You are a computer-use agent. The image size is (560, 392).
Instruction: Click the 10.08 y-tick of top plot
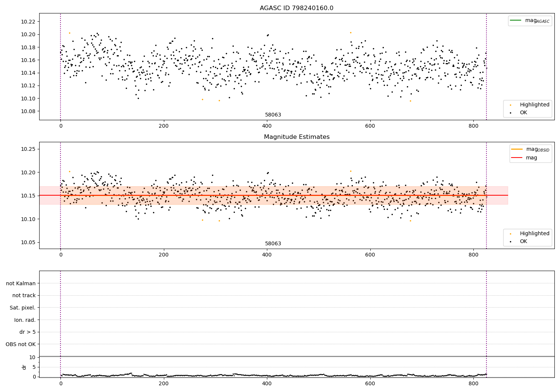click(28, 111)
